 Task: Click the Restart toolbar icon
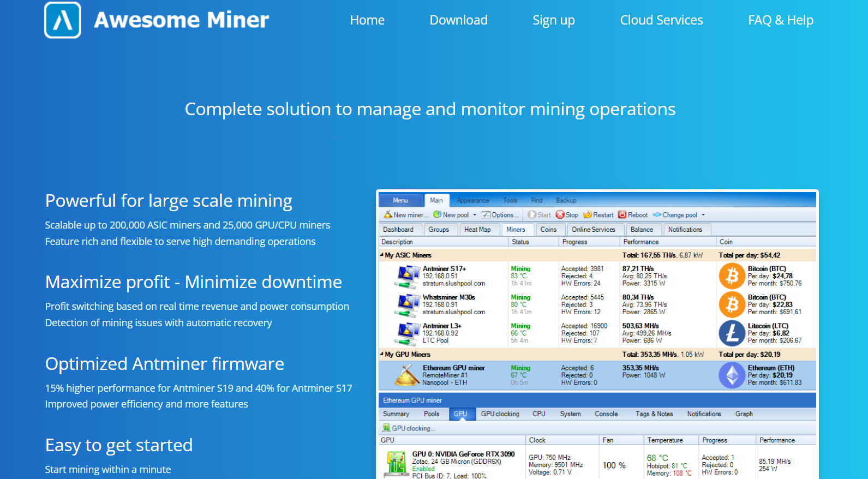(x=588, y=215)
